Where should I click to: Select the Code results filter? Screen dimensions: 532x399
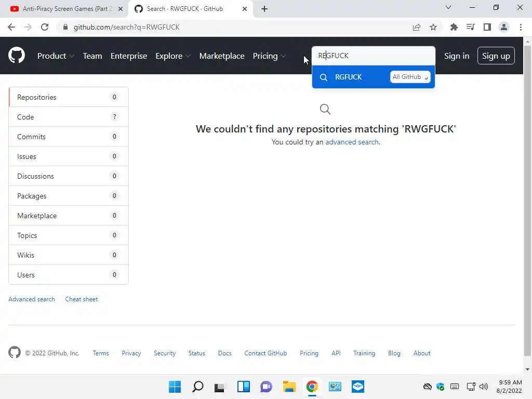point(69,117)
